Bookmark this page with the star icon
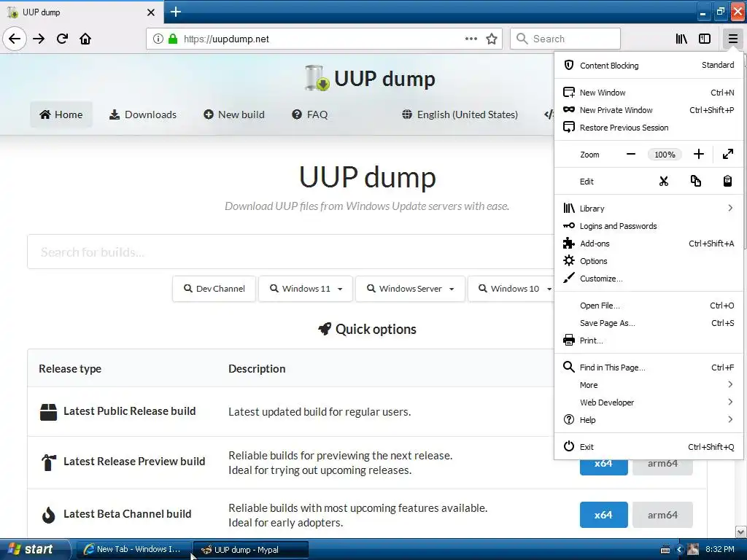This screenshot has height=560, width=747. (x=492, y=39)
